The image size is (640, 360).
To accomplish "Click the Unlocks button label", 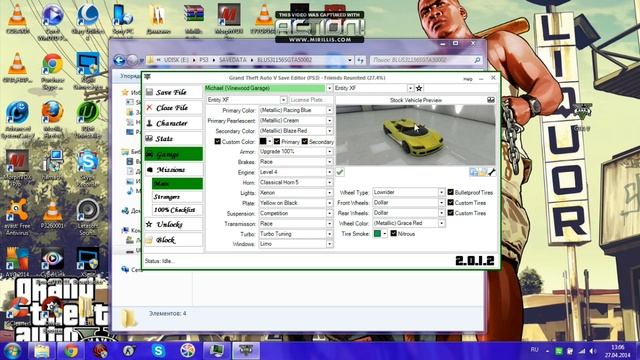I will [169, 224].
